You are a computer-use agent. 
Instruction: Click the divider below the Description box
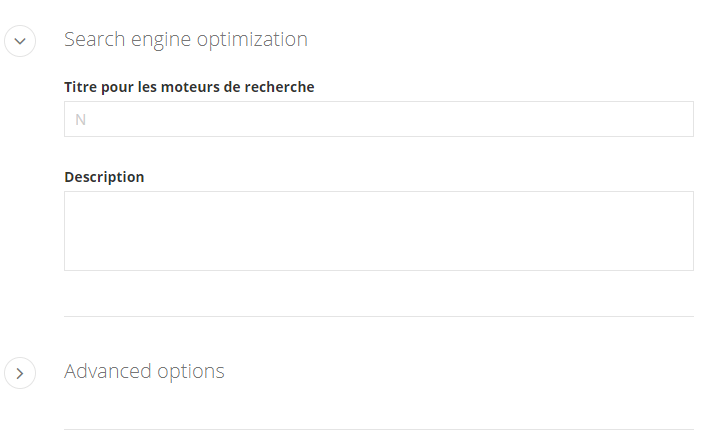[378, 316]
